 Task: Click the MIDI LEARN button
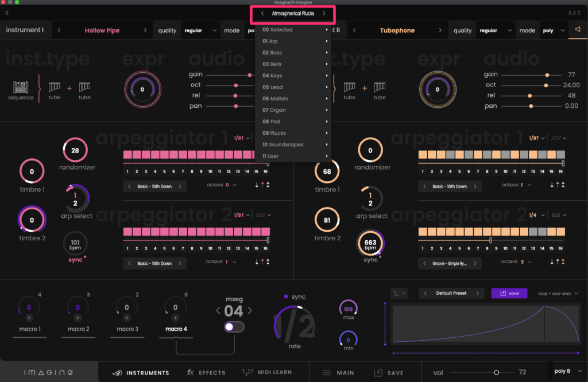(x=268, y=373)
